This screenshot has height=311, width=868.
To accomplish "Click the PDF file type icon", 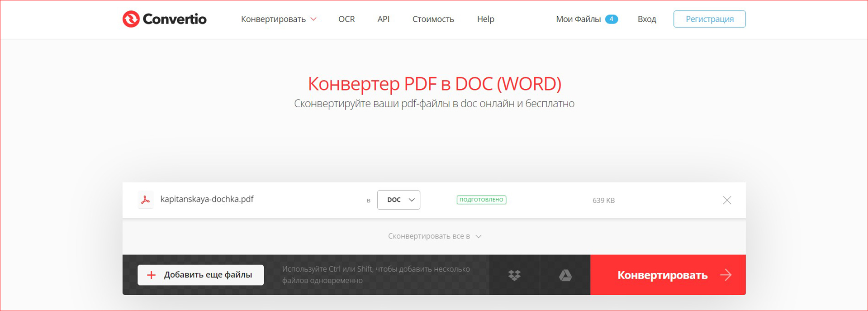I will coord(145,200).
